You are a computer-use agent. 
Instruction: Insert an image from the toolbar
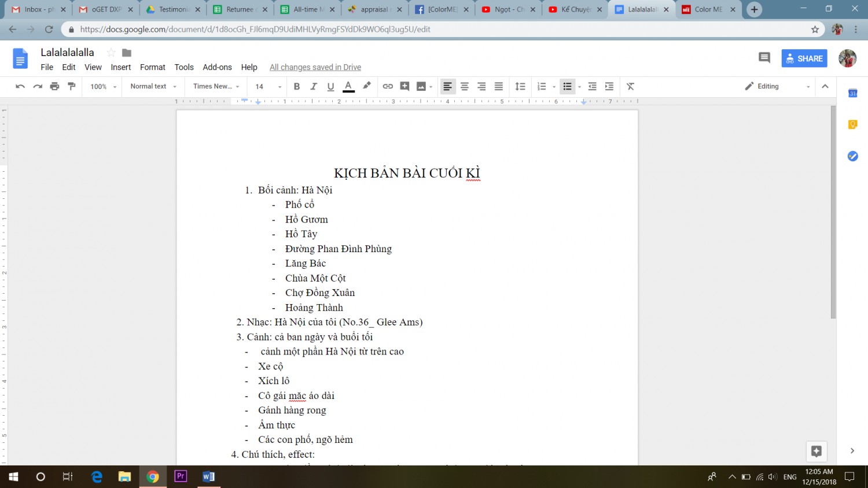pyautogui.click(x=422, y=86)
